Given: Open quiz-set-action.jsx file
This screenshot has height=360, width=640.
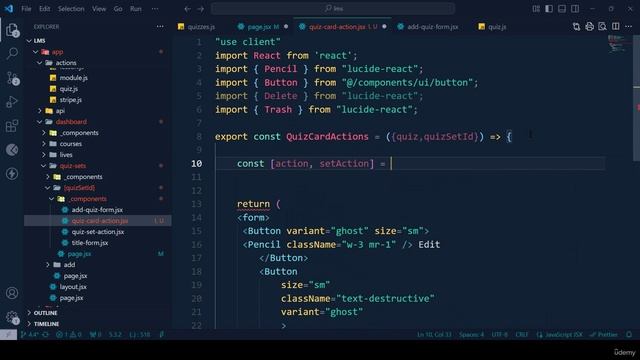Looking at the screenshot, I should tap(98, 232).
